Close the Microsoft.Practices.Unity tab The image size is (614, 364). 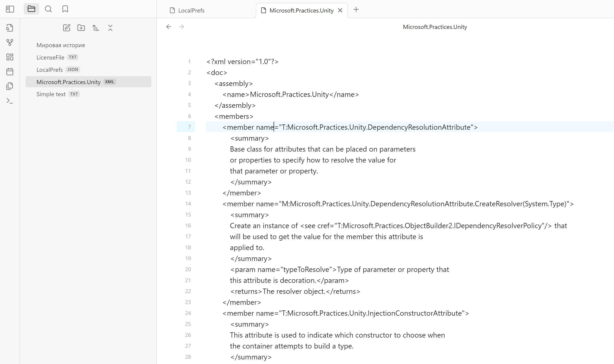pyautogui.click(x=340, y=10)
